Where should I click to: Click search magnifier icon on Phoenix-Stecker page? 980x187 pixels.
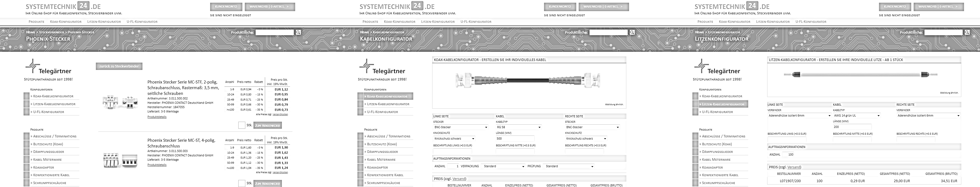[x=298, y=32]
